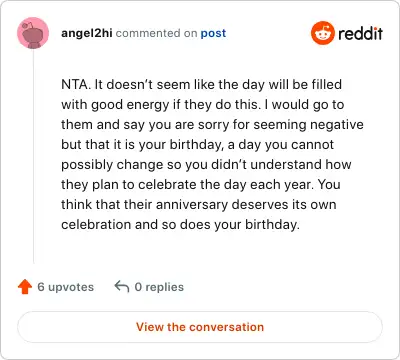Click the "commented on" text
Screen dimensions: 400x360
156,33
